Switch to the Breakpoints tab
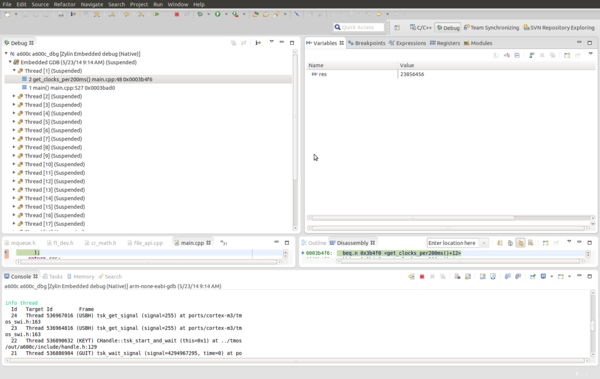The height and width of the screenshot is (379, 600). pyautogui.click(x=367, y=43)
